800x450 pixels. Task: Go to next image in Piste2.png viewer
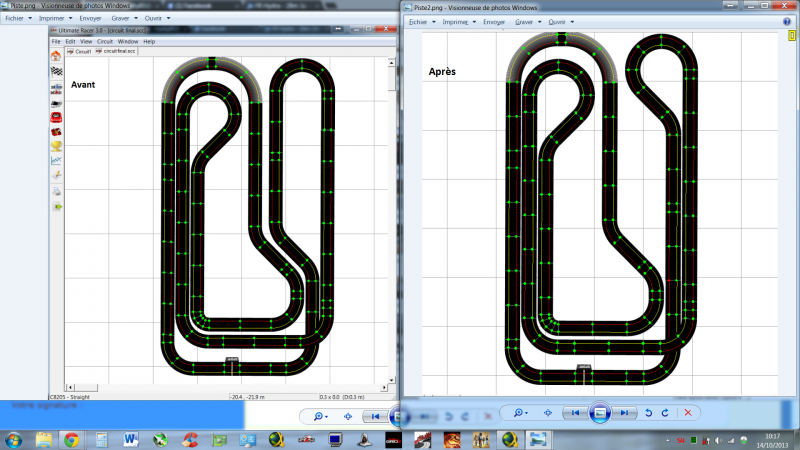click(624, 412)
